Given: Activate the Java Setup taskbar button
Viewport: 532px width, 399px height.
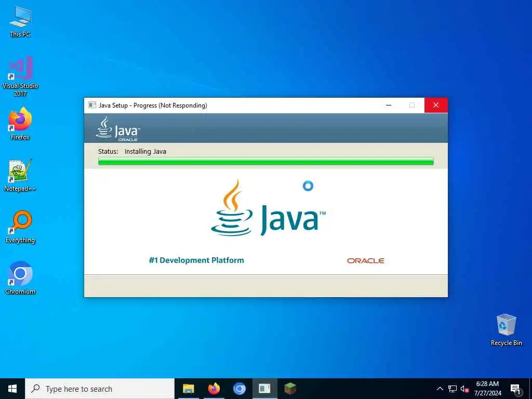Looking at the screenshot, I should [x=264, y=389].
